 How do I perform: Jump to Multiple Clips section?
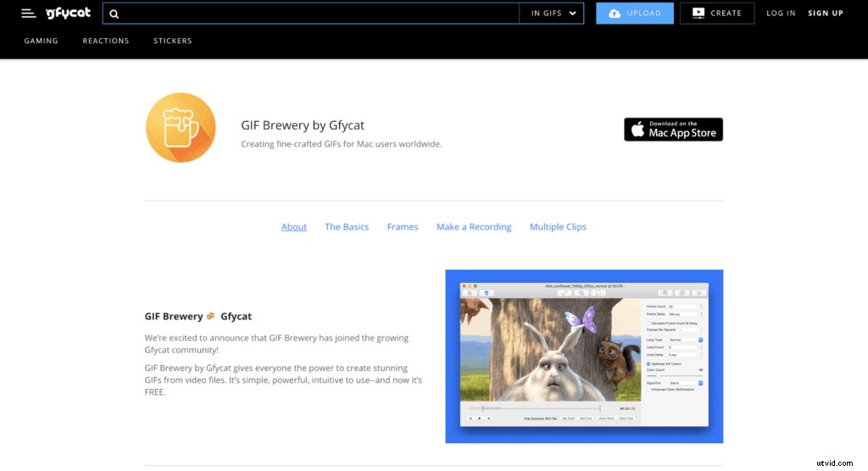click(558, 227)
